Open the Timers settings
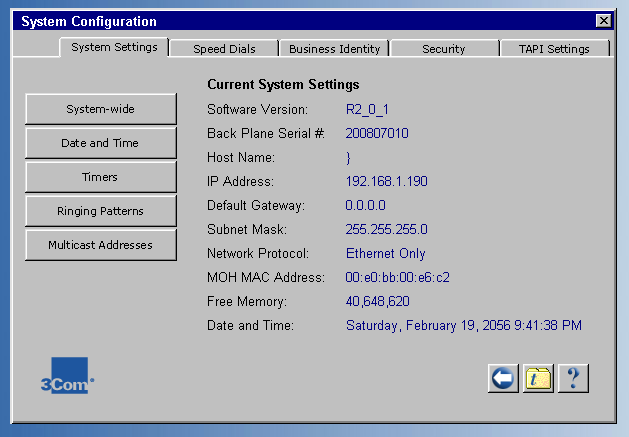Viewport: 629px width, 437px height. click(100, 177)
